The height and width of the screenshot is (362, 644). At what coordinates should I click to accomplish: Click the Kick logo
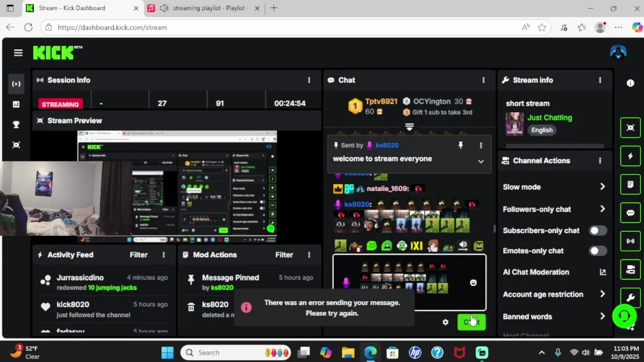[x=57, y=53]
